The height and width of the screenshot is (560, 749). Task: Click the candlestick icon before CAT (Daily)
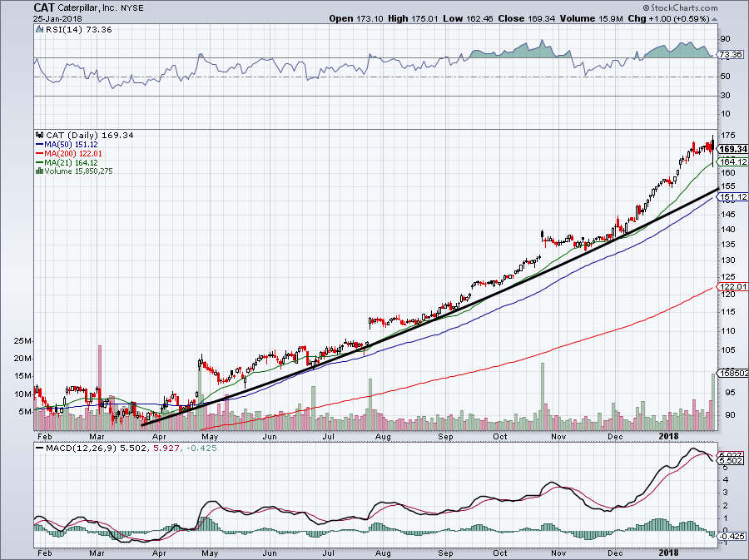click(x=40, y=136)
